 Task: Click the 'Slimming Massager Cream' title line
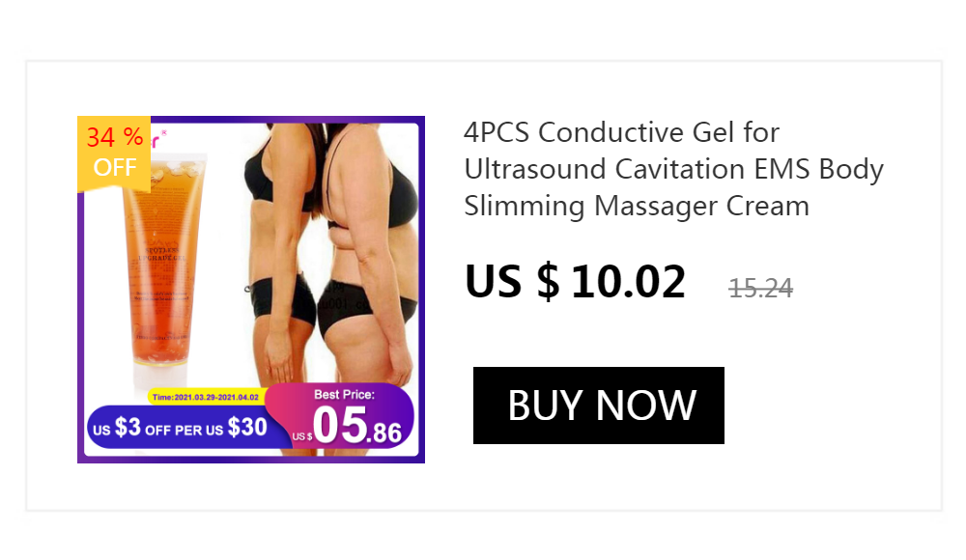(637, 206)
